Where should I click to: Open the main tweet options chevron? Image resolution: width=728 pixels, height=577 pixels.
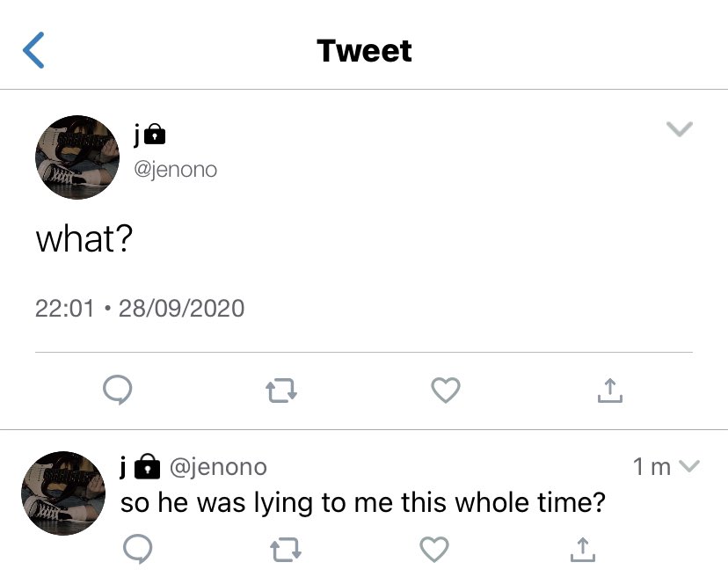pos(680,128)
